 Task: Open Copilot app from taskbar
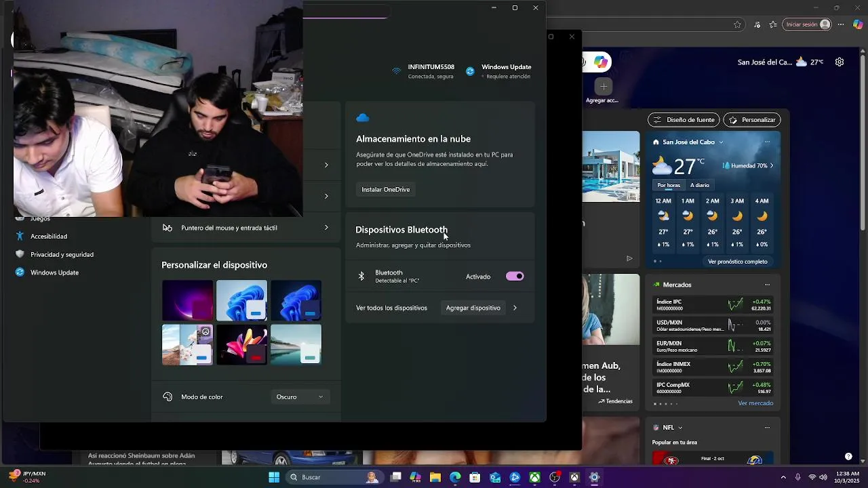(415, 477)
